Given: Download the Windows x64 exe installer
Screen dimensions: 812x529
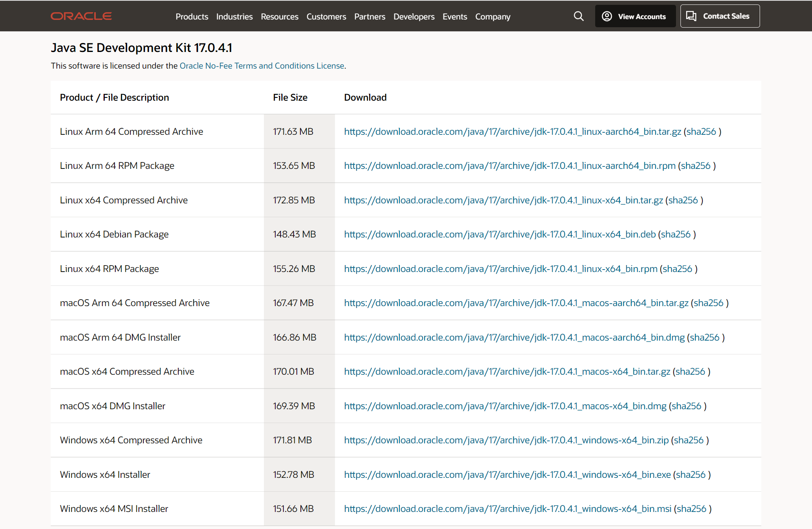Looking at the screenshot, I should coord(507,475).
